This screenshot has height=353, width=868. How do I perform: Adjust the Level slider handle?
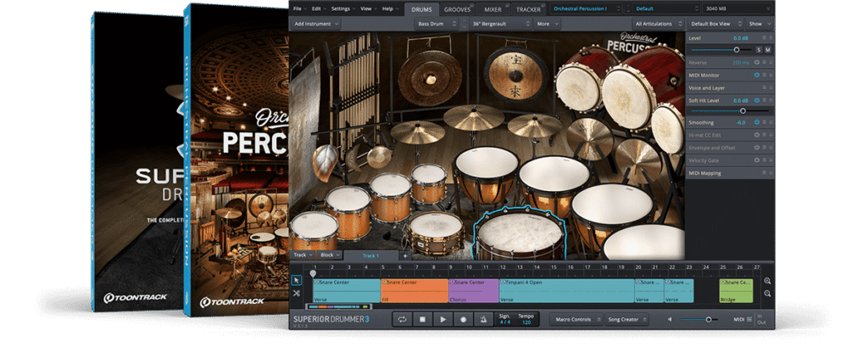click(x=737, y=50)
